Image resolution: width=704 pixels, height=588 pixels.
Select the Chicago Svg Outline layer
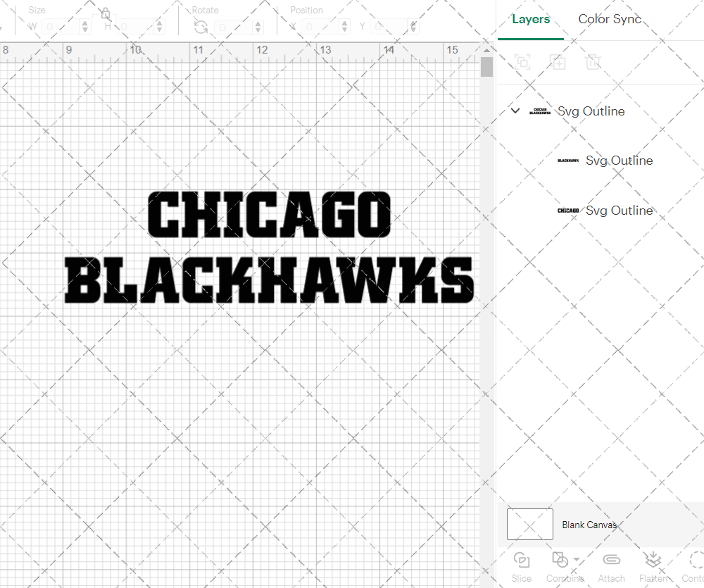coord(619,211)
